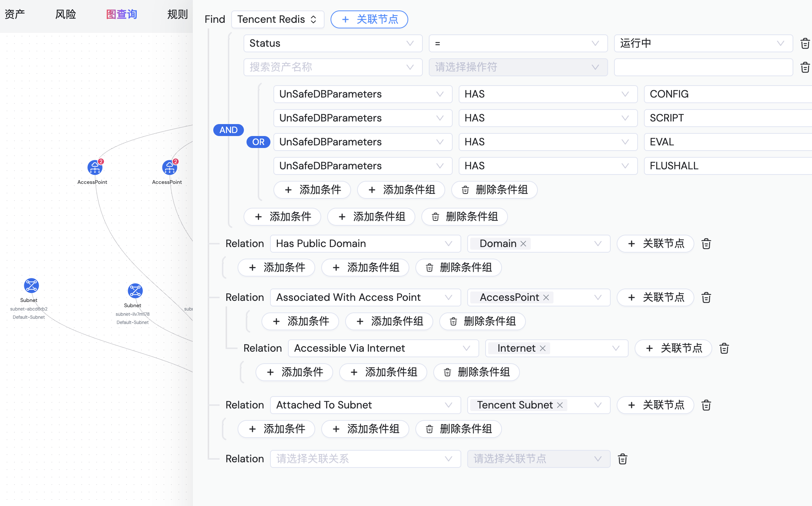Open the 资产 tab

(15, 14)
